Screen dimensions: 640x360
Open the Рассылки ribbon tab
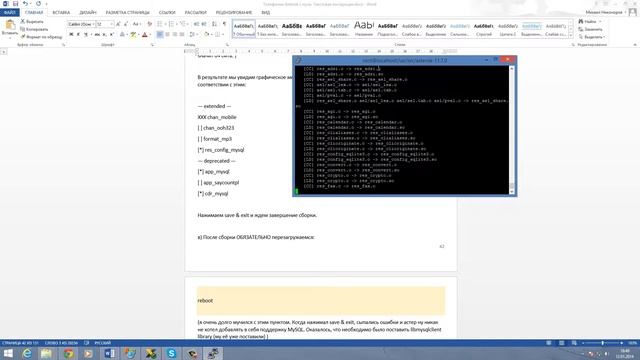pyautogui.click(x=196, y=13)
